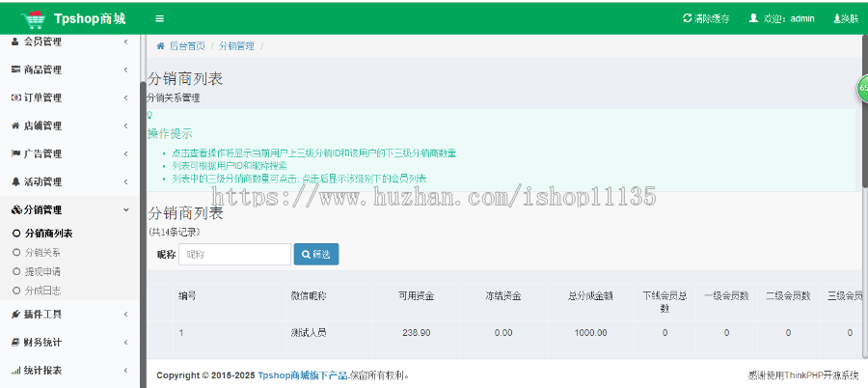Viewport: 868px width, 388px height.
Task: Click the user icon beside 欢迎：admin
Action: coord(753,17)
